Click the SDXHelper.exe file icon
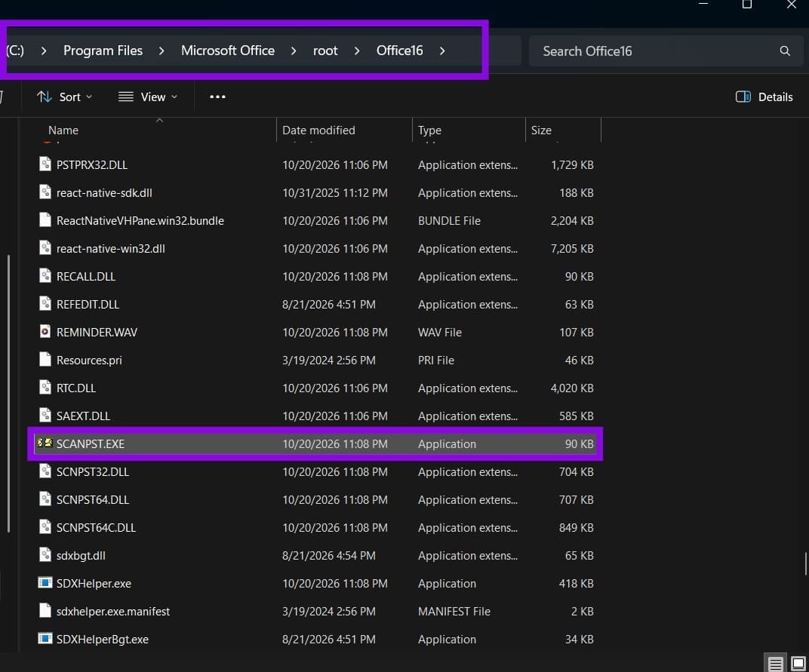Viewport: 809px width, 672px height. [x=45, y=583]
